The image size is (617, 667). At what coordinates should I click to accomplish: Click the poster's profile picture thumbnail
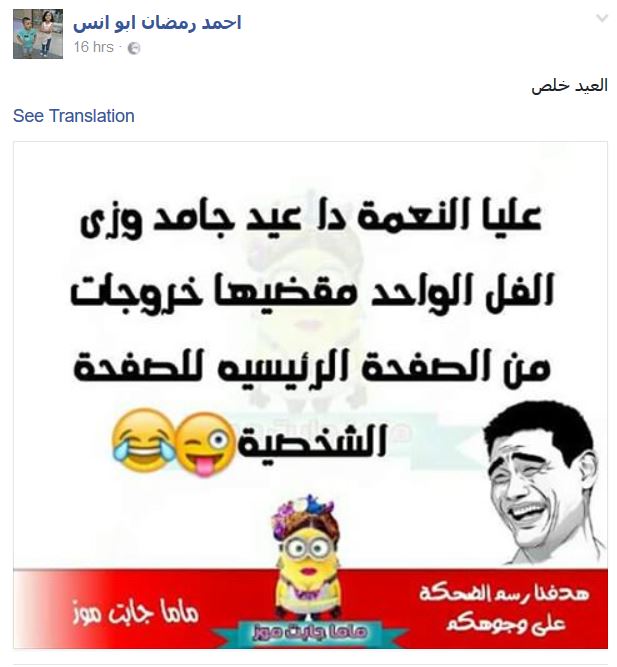point(38,34)
